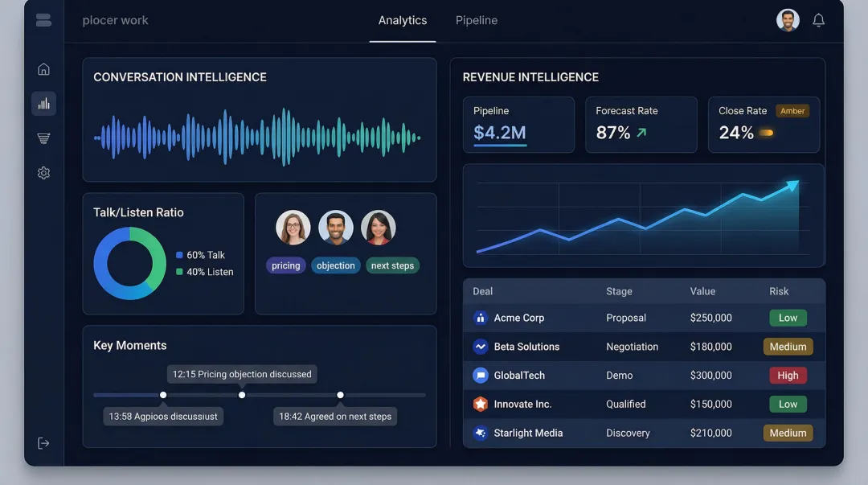Click the next steps tag button
Viewport: 868px width, 485px height.
click(392, 265)
